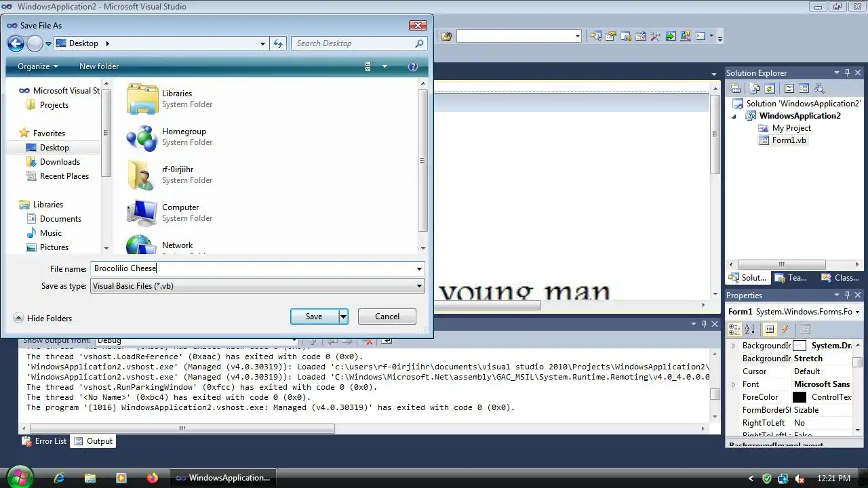This screenshot has height=488, width=868.
Task: Open the Save button split dropdown arrow
Action: pos(343,317)
